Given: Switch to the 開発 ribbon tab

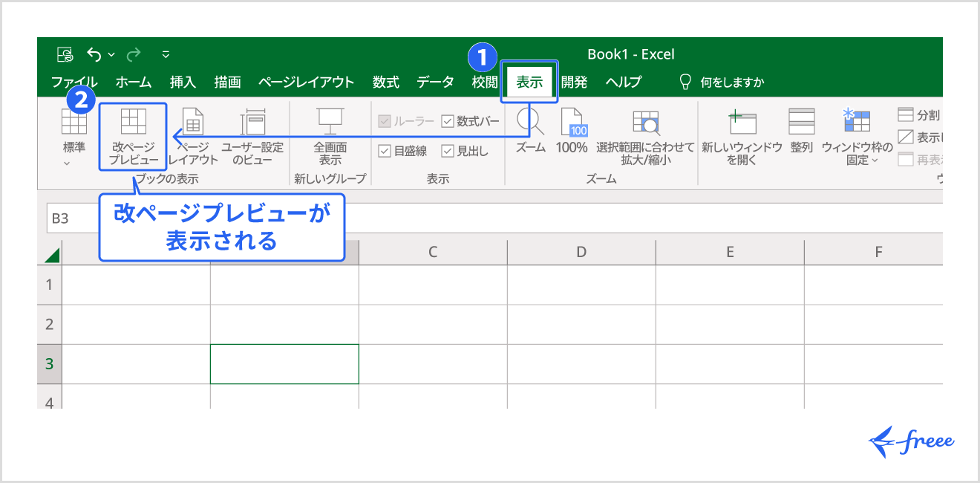Looking at the screenshot, I should [x=573, y=82].
